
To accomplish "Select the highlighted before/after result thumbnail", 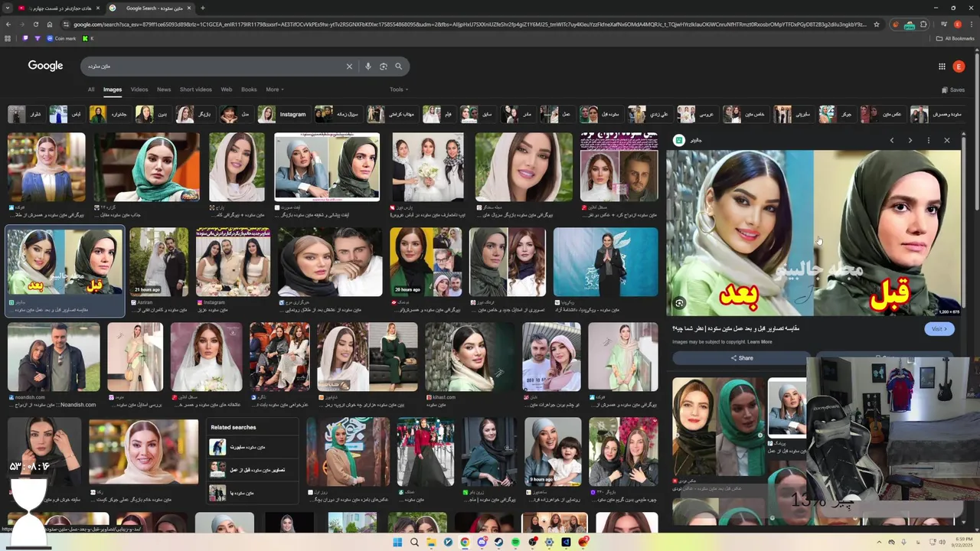I will (64, 262).
